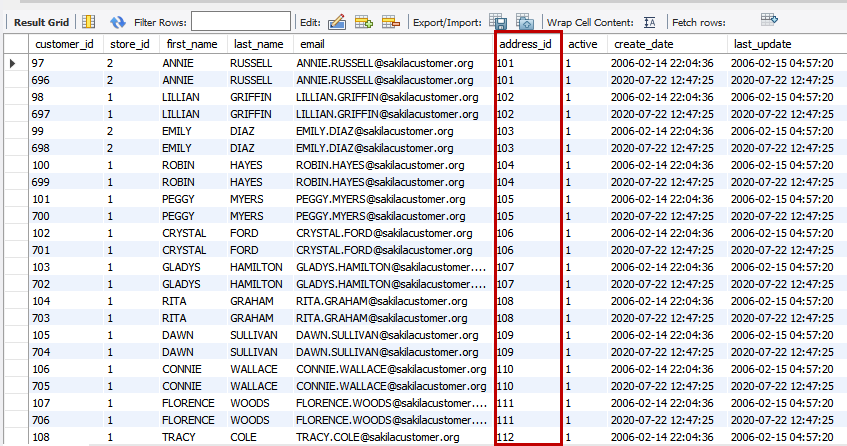The width and height of the screenshot is (847, 446).
Task: Click the email column header
Action: click(x=312, y=44)
